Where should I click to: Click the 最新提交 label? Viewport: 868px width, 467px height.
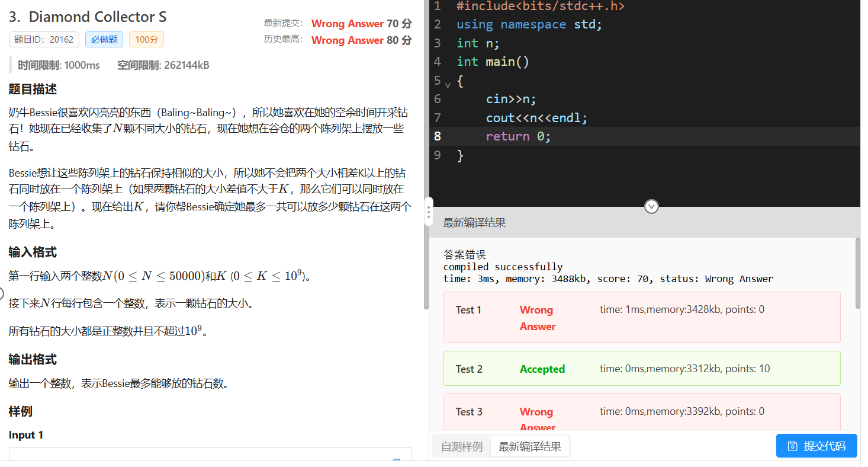point(284,23)
